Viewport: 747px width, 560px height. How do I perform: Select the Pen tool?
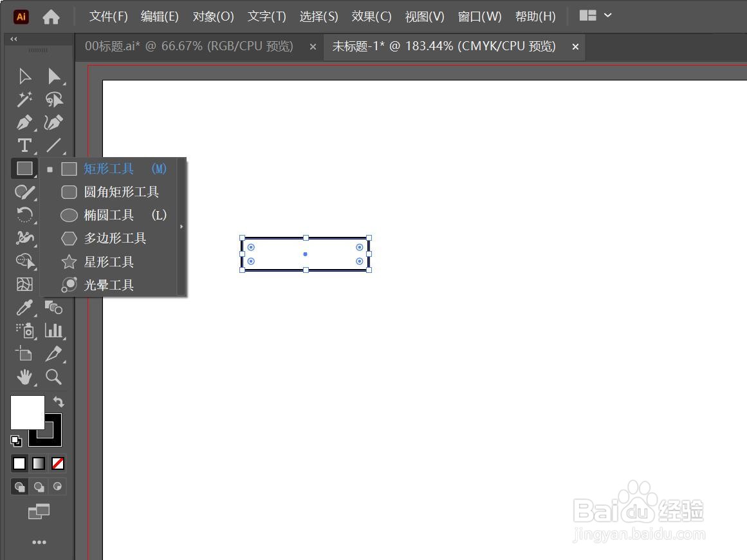tap(25, 122)
